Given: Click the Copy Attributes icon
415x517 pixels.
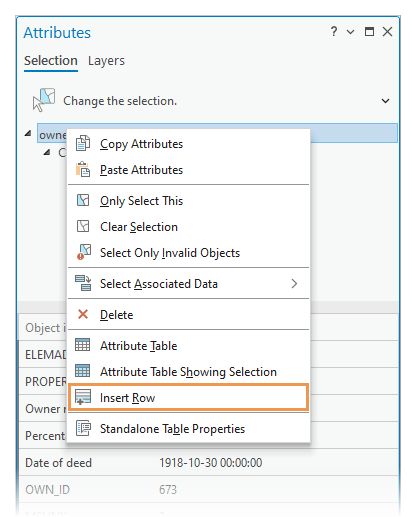Looking at the screenshot, I should [x=83, y=143].
